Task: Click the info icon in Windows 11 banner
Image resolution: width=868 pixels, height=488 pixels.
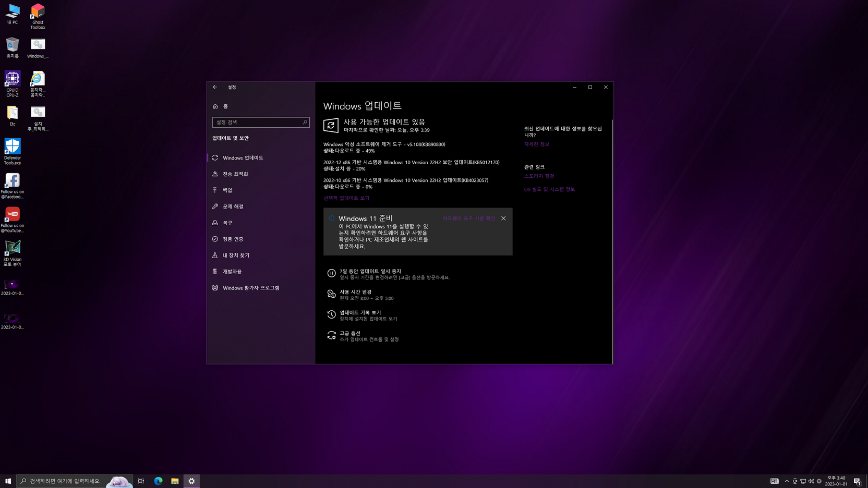Action: (332, 218)
